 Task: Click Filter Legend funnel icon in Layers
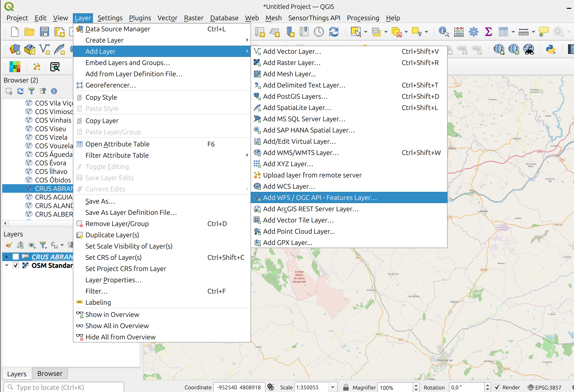(x=43, y=245)
